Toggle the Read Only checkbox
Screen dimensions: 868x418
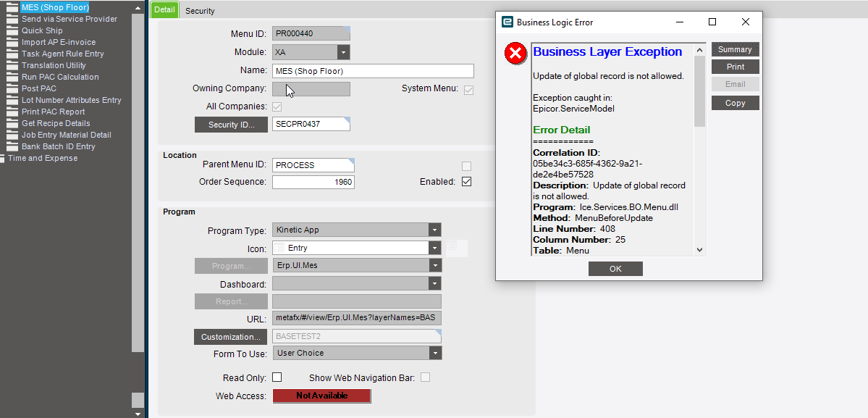pos(277,377)
